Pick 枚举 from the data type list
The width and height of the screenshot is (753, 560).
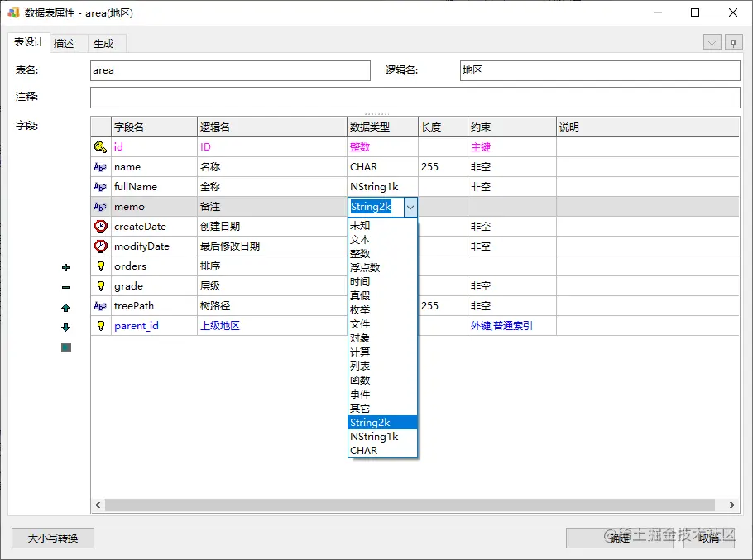[382, 309]
